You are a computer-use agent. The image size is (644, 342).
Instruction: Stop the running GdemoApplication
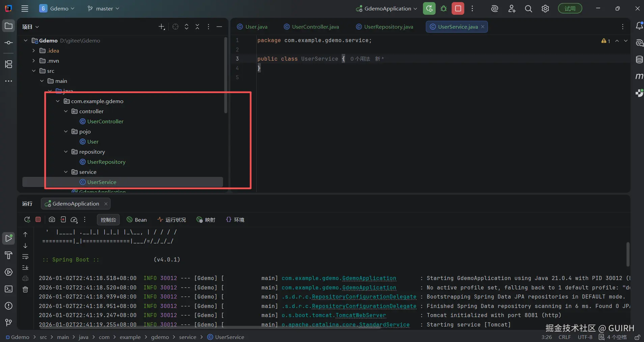point(458,9)
